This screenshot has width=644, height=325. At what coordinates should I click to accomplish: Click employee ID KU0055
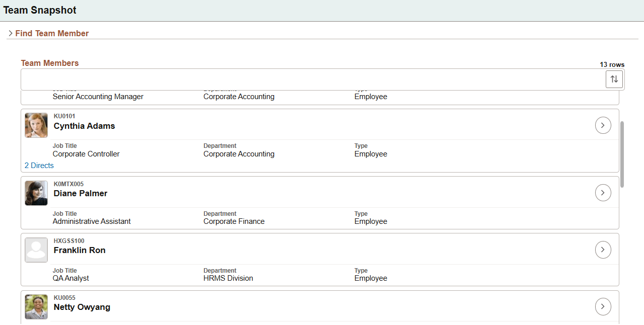[64, 298]
